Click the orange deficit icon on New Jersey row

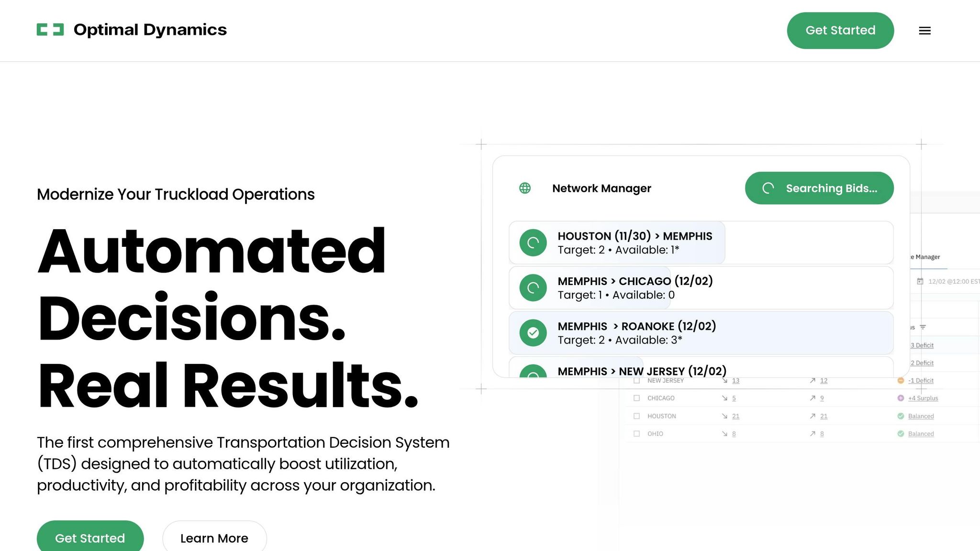[901, 380]
